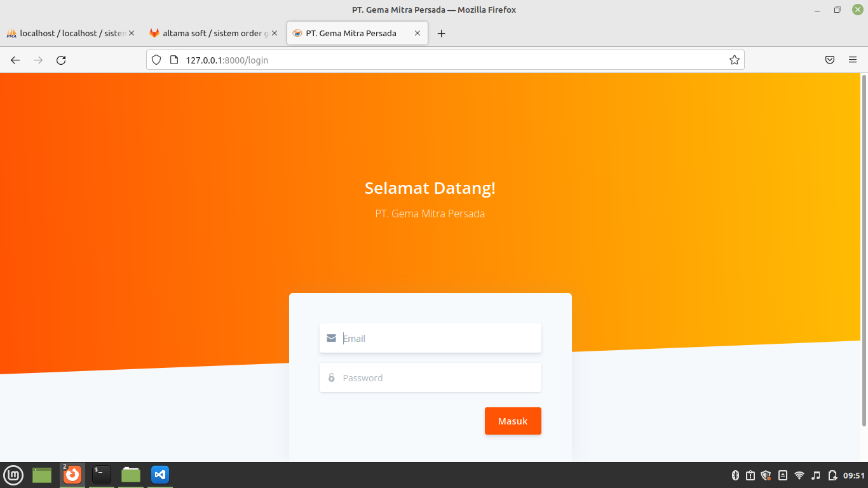The height and width of the screenshot is (488, 868).
Task: Focus the Email input field
Action: coord(430,338)
